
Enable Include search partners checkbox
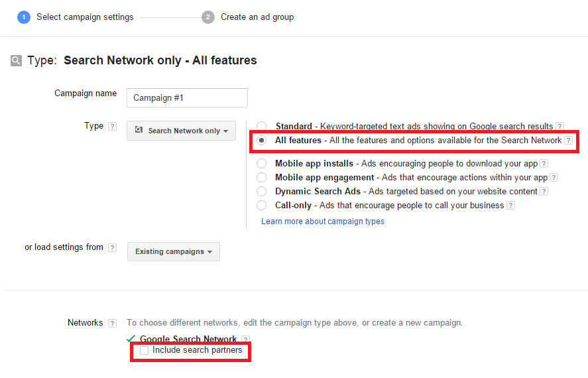[x=144, y=351]
